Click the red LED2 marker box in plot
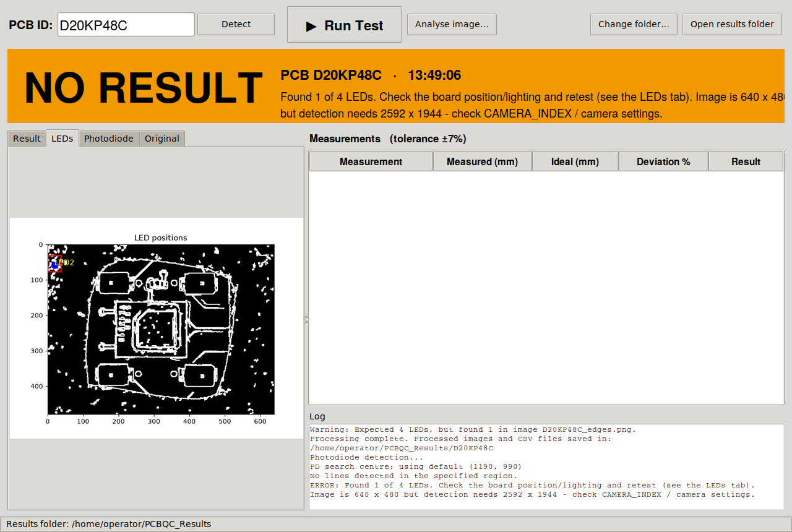This screenshot has width=792, height=532. [55, 264]
